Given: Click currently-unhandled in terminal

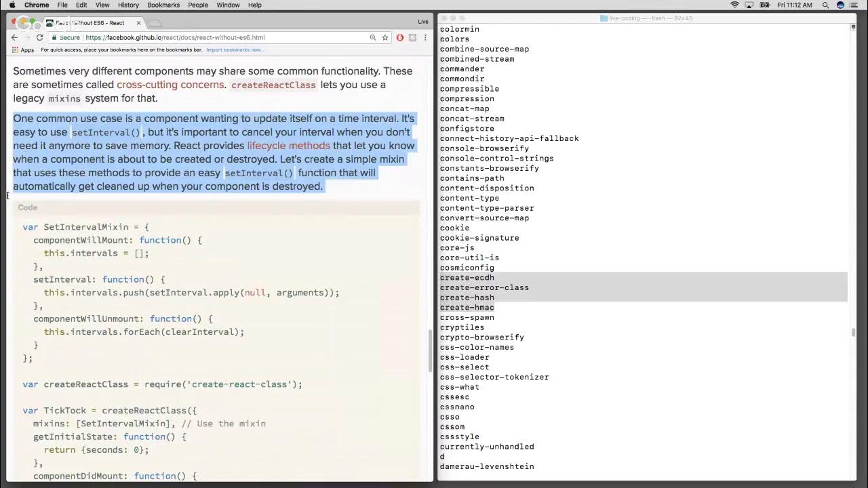Looking at the screenshot, I should 487,447.
